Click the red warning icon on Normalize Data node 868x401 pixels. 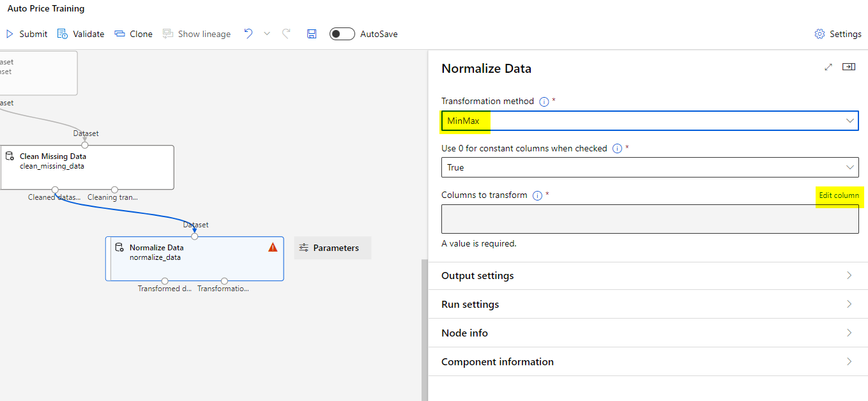coord(273,248)
